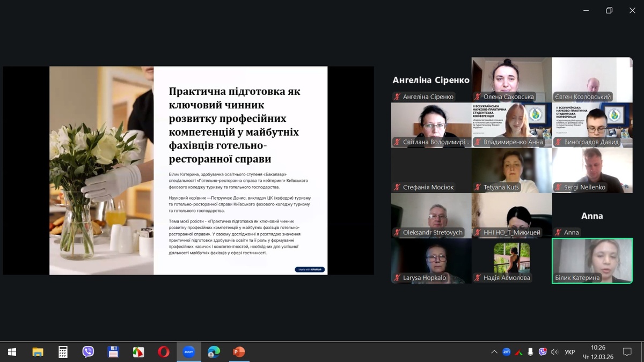The image size is (644, 362).
Task: Click the Zoom tray icon in system tray
Action: click(506, 352)
